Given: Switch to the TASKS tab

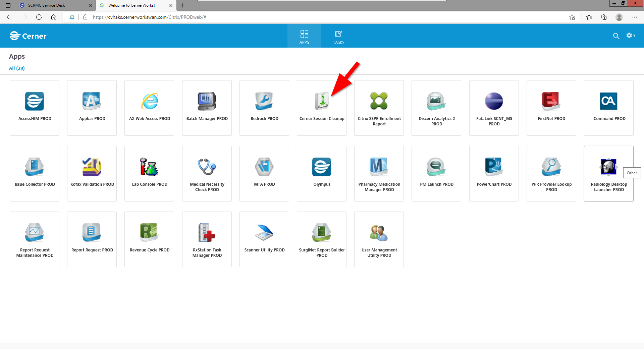Looking at the screenshot, I should [x=338, y=36].
